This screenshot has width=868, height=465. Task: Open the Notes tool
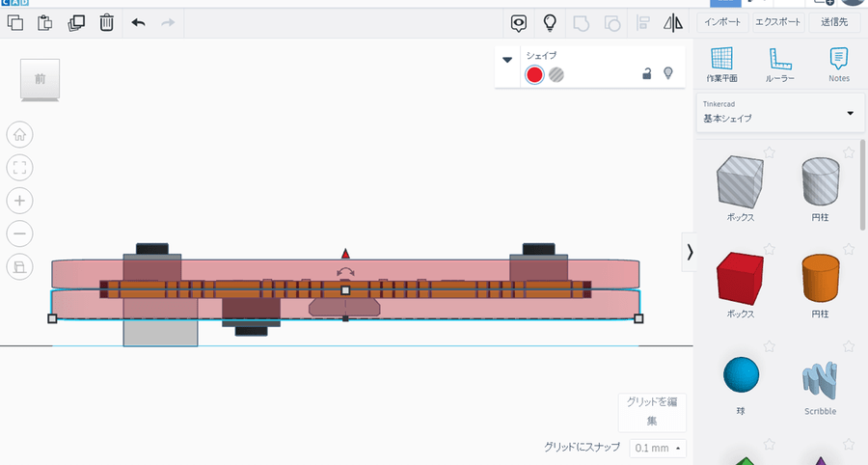pyautogui.click(x=838, y=63)
